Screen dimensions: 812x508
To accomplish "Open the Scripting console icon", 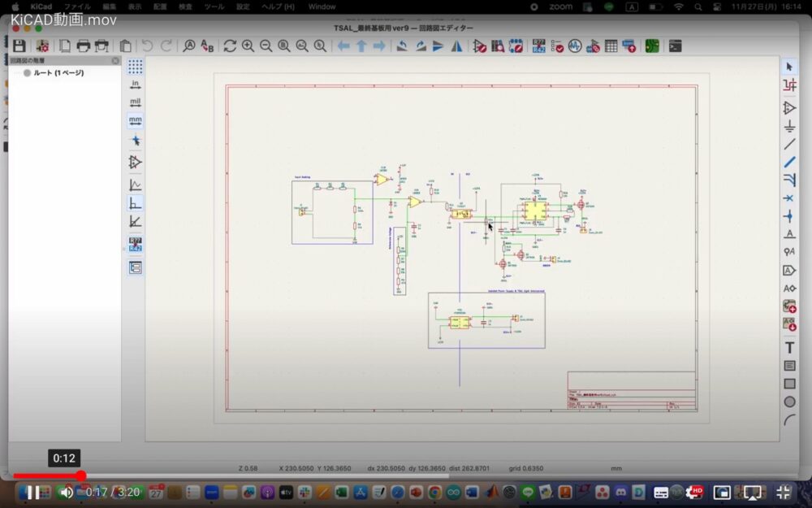I will 675,46.
